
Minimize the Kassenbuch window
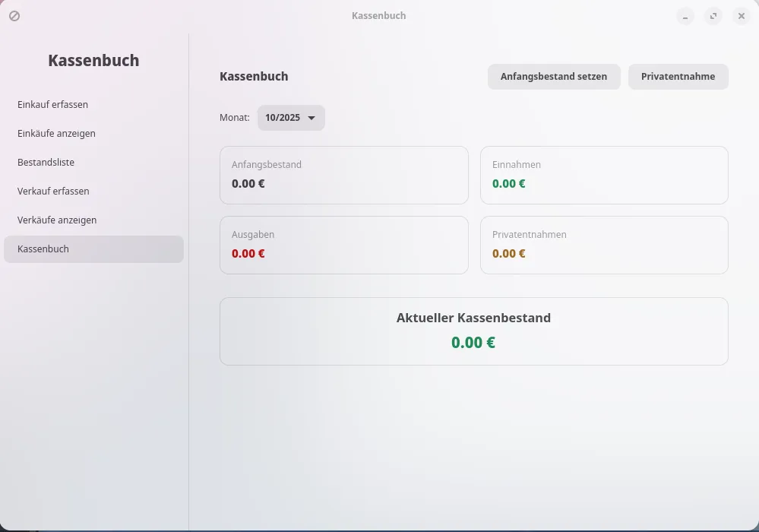click(x=685, y=16)
